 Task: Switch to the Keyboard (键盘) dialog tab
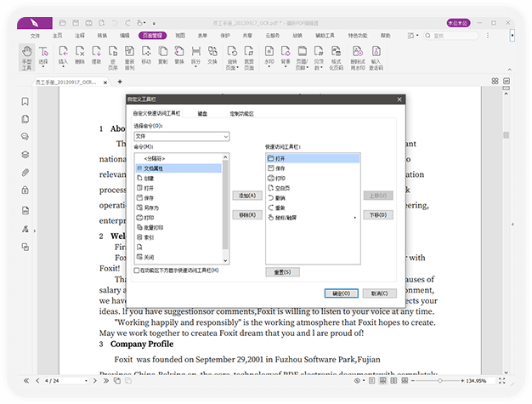click(x=202, y=114)
